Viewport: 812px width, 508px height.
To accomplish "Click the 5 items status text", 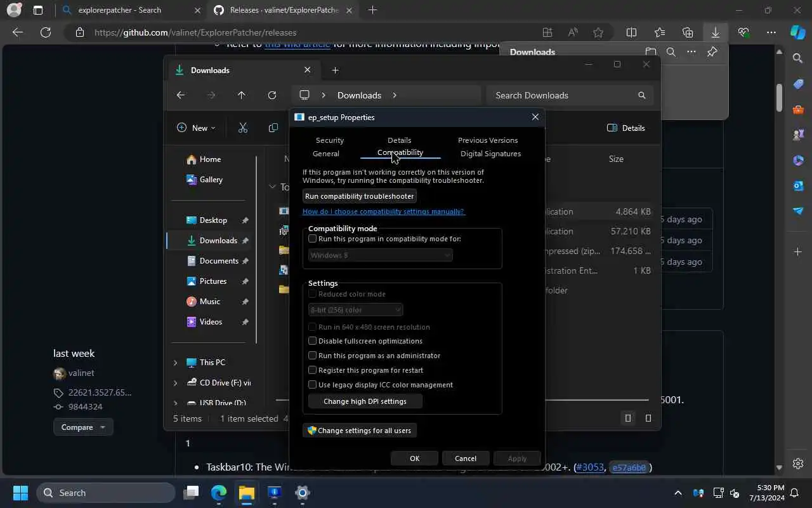I will click(x=188, y=418).
